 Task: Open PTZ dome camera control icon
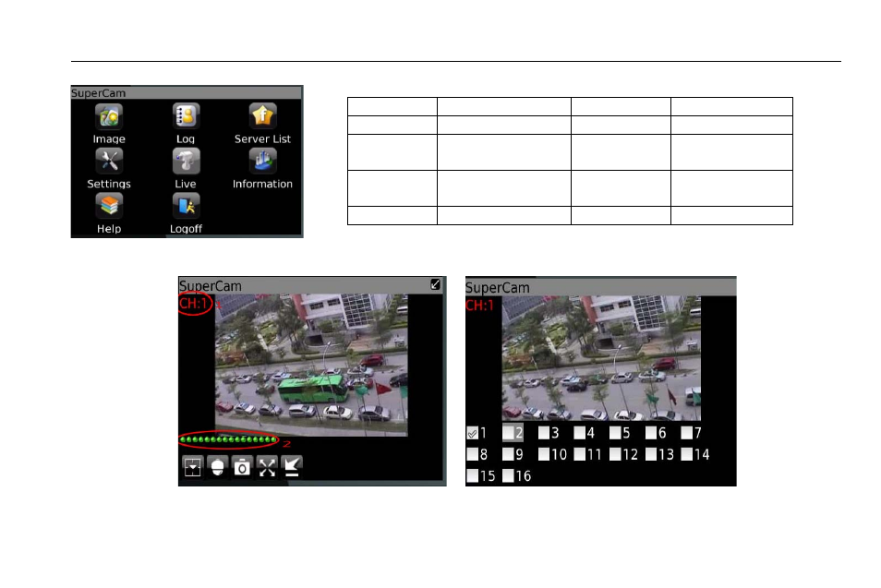217,467
